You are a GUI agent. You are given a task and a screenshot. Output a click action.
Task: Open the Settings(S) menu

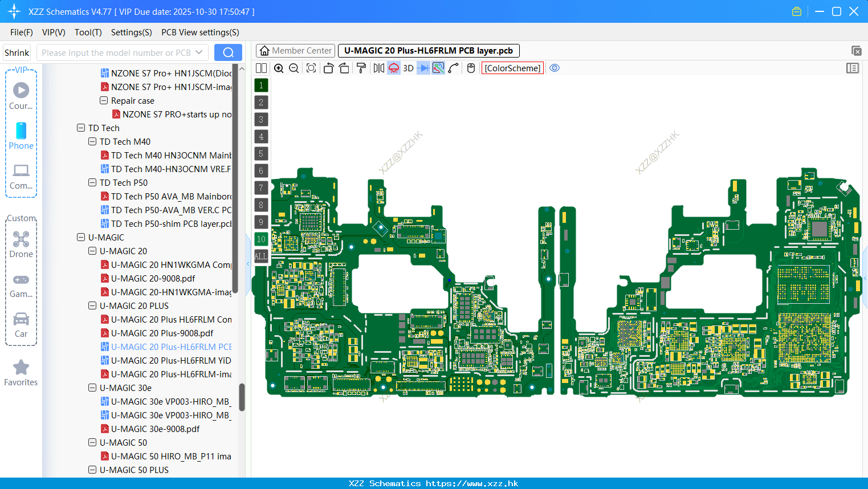pos(132,32)
